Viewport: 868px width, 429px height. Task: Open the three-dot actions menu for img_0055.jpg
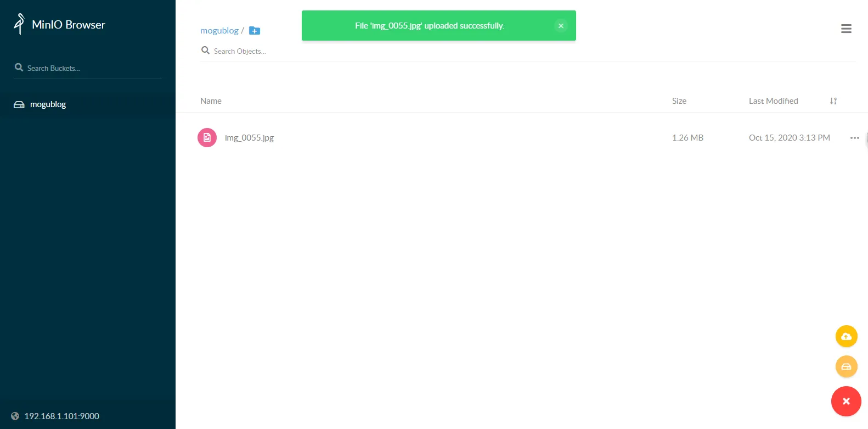854,138
